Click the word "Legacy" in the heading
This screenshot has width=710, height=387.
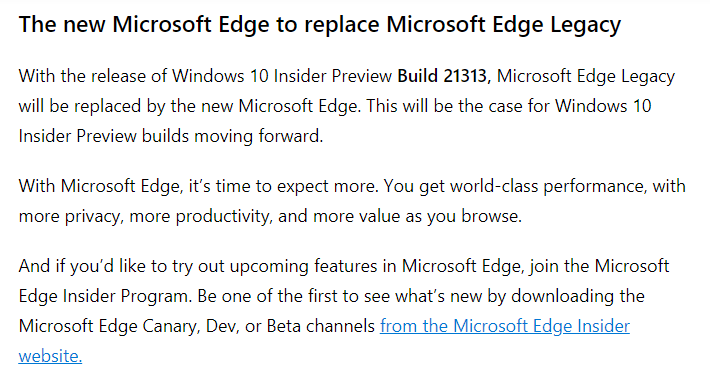coord(586,24)
